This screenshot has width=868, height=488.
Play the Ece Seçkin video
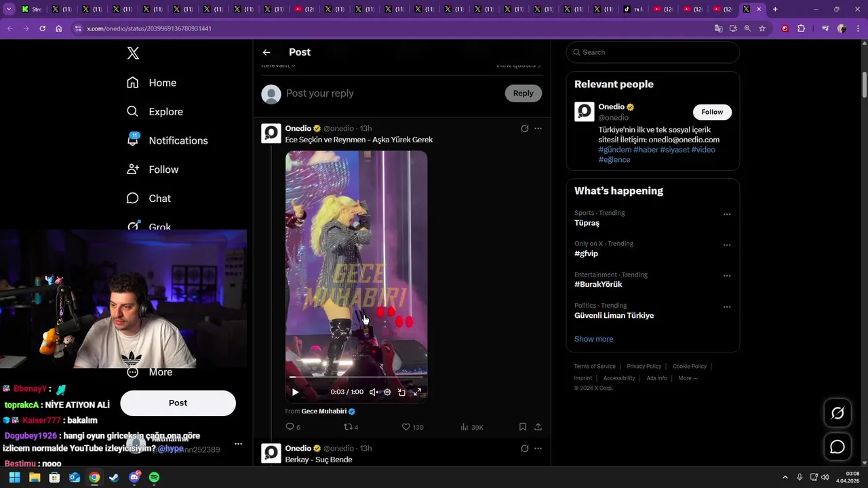(x=295, y=392)
